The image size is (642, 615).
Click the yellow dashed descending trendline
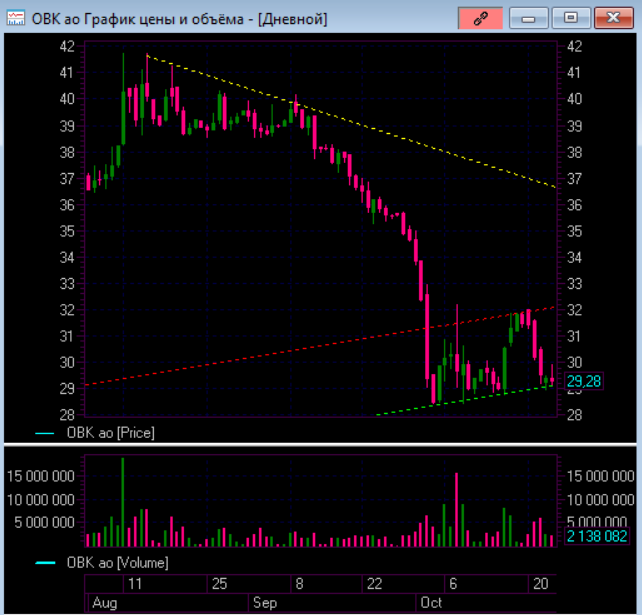(351, 121)
